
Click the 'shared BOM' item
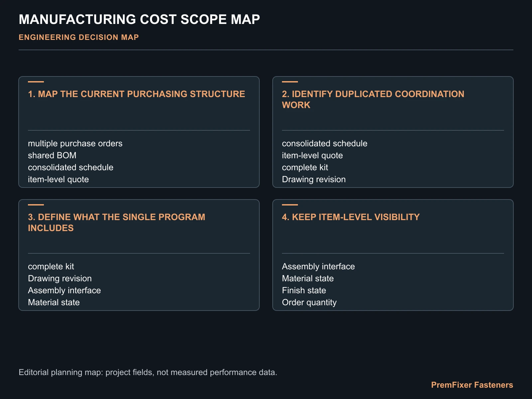52,156
